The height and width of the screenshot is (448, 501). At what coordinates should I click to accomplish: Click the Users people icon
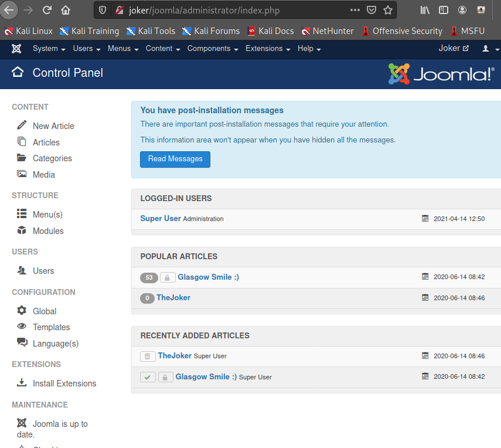[22, 270]
